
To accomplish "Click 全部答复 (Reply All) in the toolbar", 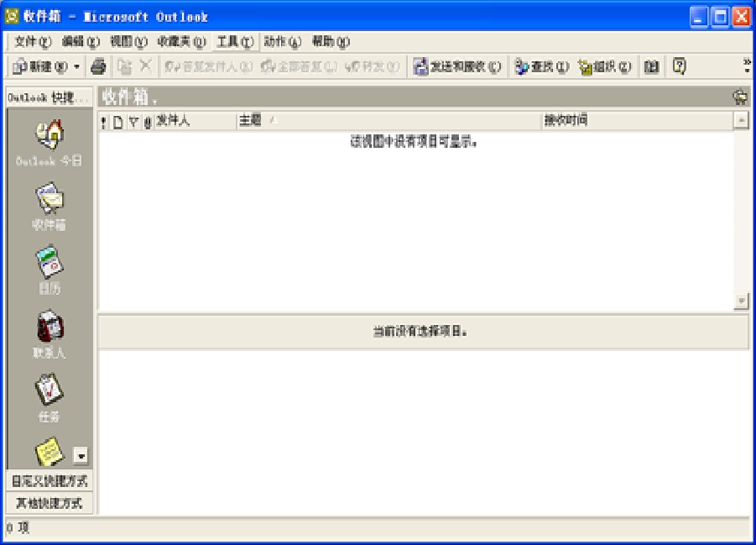I will click(299, 66).
